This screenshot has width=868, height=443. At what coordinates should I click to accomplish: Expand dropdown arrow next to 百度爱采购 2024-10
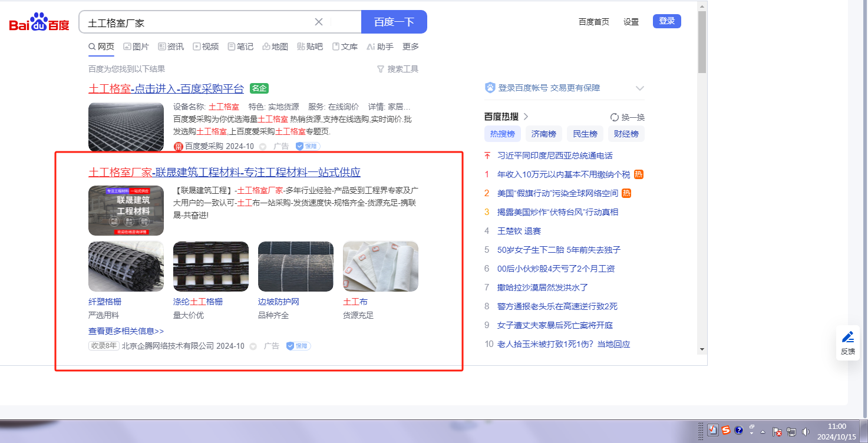tap(263, 146)
